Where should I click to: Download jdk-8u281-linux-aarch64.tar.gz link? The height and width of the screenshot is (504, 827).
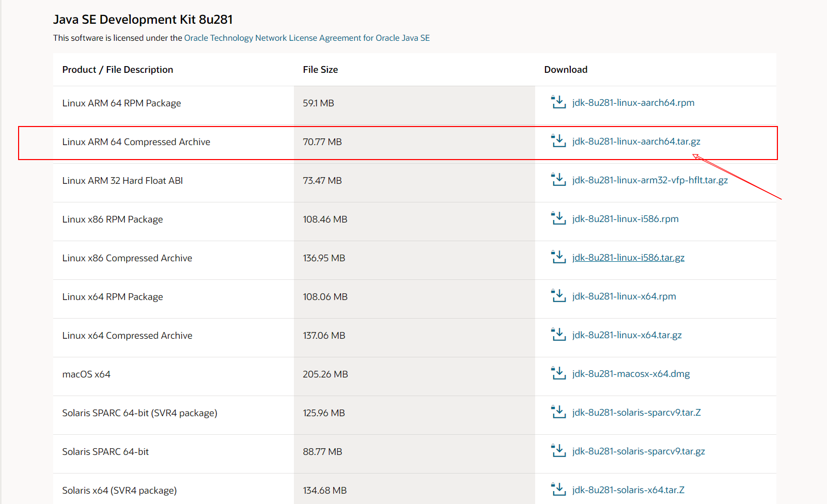click(636, 141)
